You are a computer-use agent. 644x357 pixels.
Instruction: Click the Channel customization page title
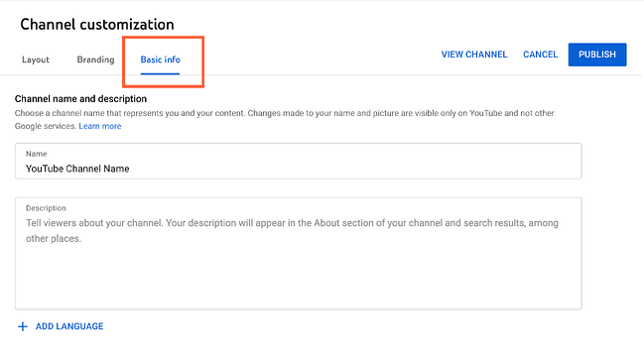click(x=97, y=24)
